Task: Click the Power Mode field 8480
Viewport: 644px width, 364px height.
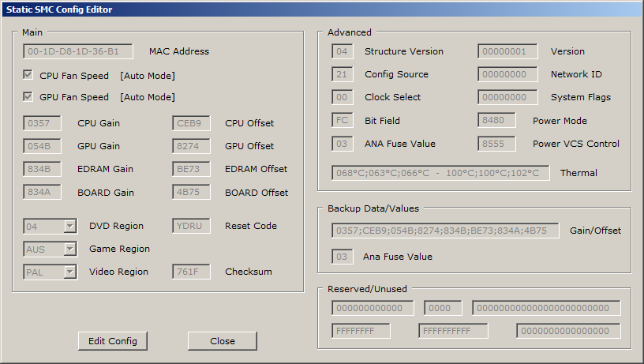Action: point(496,120)
